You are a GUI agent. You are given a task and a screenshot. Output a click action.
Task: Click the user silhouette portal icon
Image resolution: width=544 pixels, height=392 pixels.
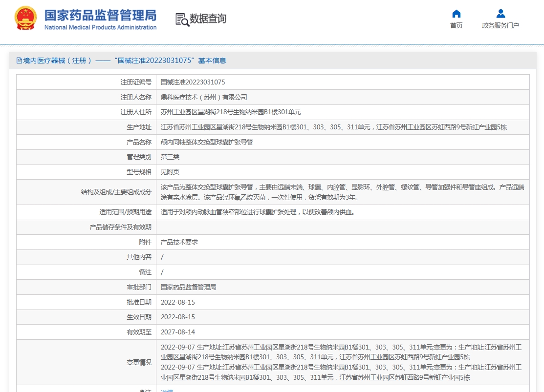[x=500, y=14]
